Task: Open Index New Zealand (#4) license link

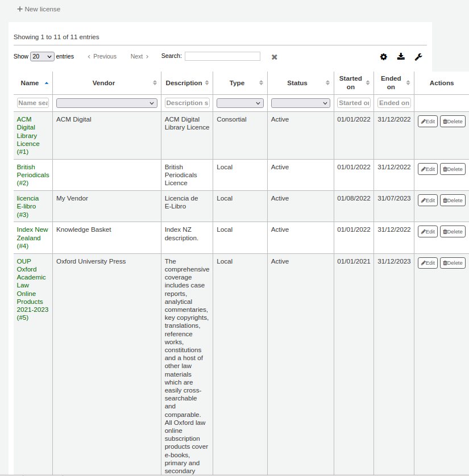Action: [32, 237]
